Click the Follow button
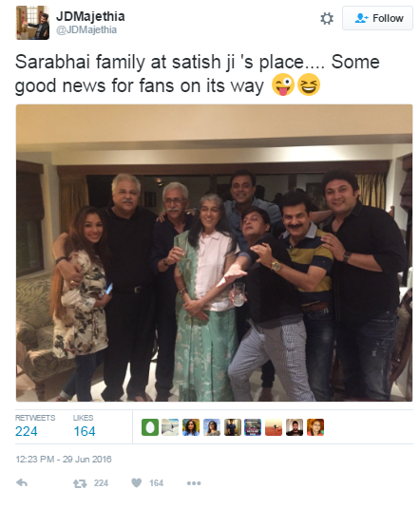The width and height of the screenshot is (420, 508). pos(377,18)
